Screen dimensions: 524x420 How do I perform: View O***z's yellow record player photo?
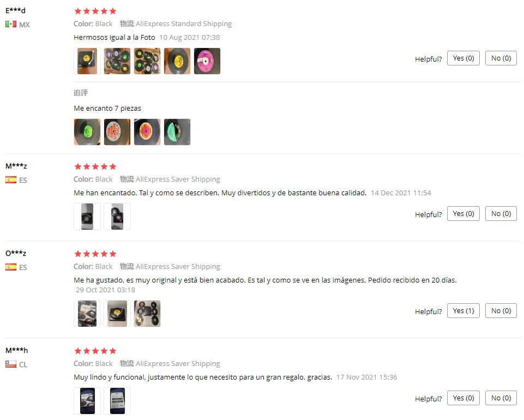click(x=117, y=313)
